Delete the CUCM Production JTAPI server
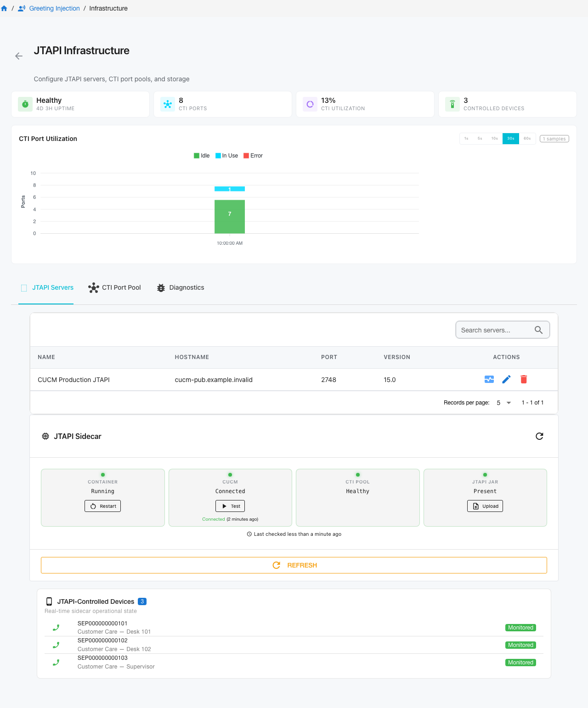This screenshot has width=588, height=708. coord(524,379)
